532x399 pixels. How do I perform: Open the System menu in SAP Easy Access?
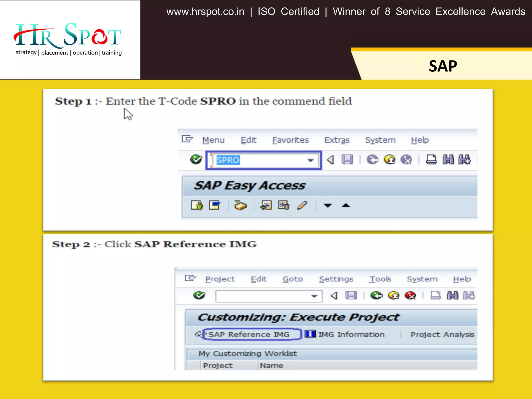[x=380, y=140]
